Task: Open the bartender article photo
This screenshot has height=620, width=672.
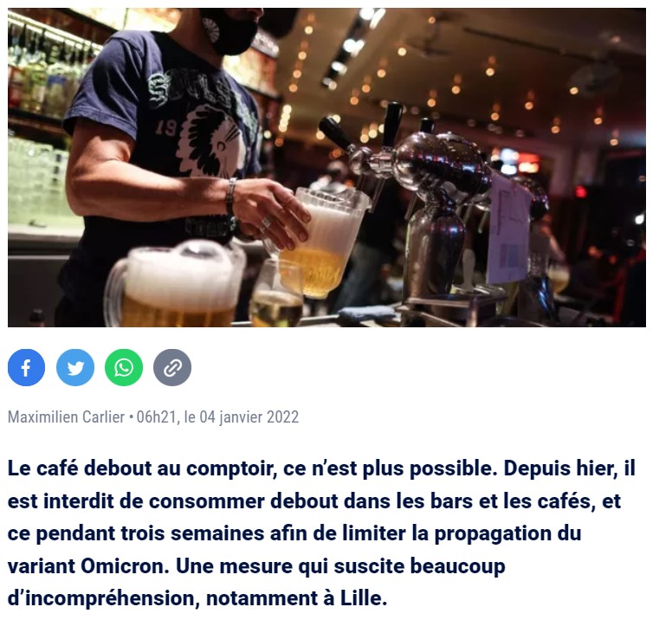Action: (326, 167)
